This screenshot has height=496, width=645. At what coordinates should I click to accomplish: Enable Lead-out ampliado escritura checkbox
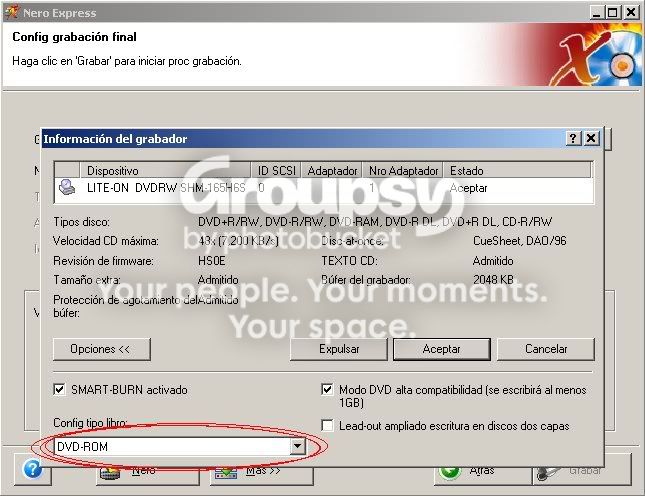coord(327,425)
